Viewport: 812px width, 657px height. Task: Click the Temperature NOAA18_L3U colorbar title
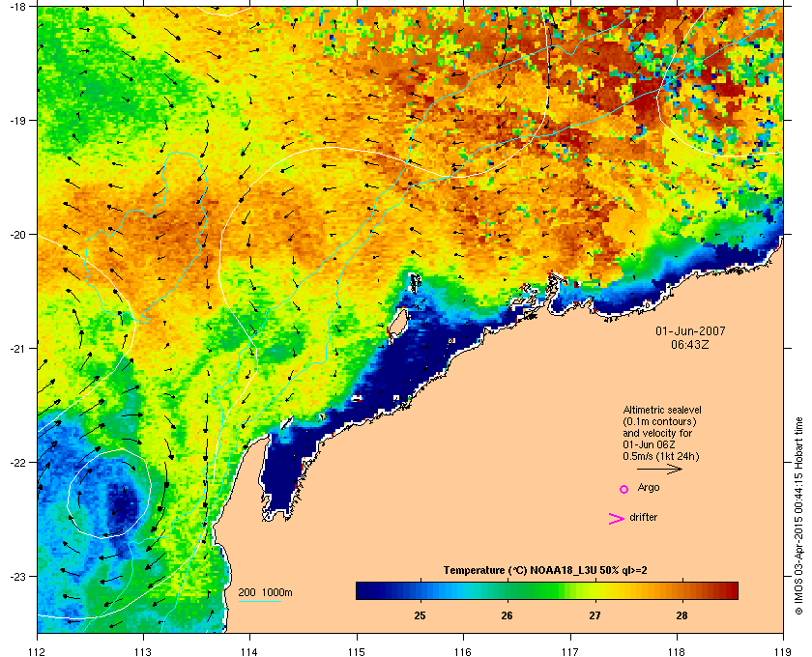click(x=545, y=571)
